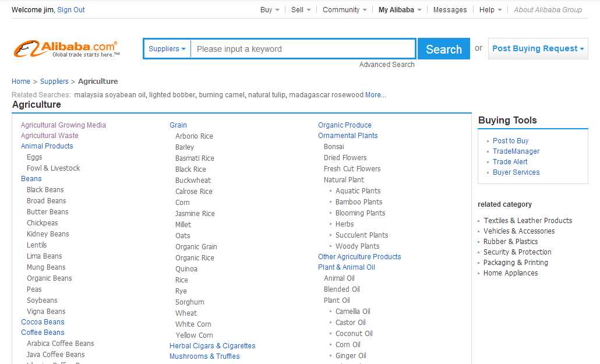Open TradeManager in Buying Tools

click(516, 151)
